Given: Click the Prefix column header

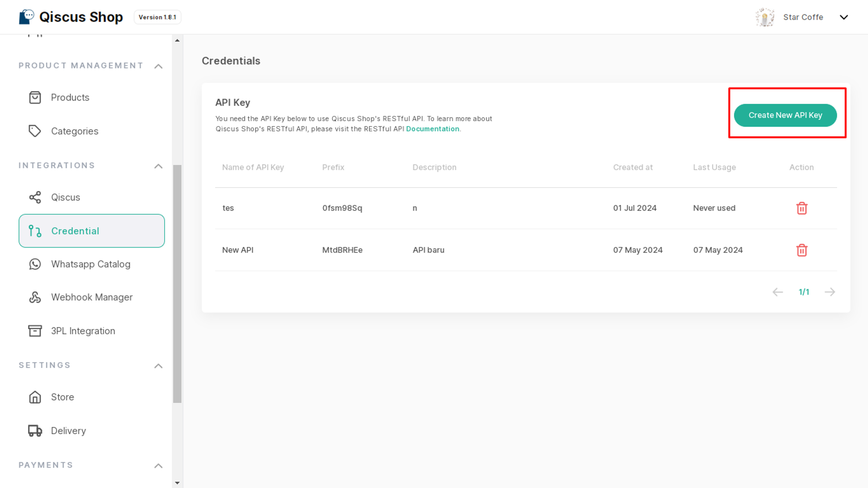Looking at the screenshot, I should pyautogui.click(x=333, y=167).
